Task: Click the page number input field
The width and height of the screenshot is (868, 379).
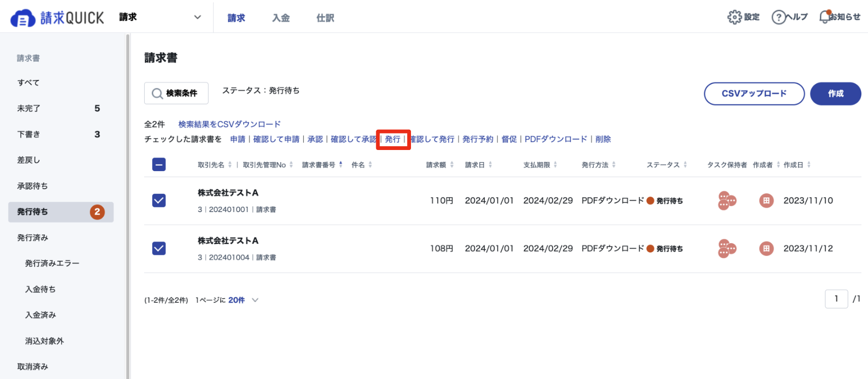Action: tap(836, 299)
